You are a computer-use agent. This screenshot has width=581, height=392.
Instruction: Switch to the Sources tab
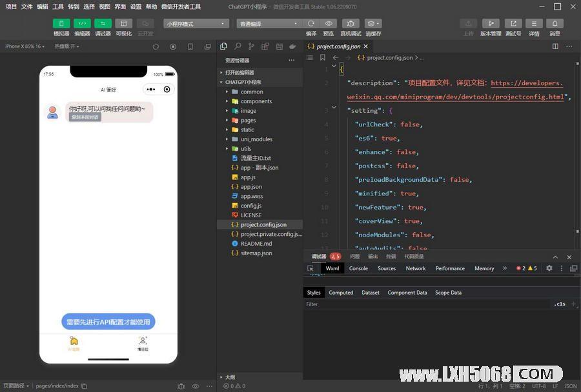[387, 268]
